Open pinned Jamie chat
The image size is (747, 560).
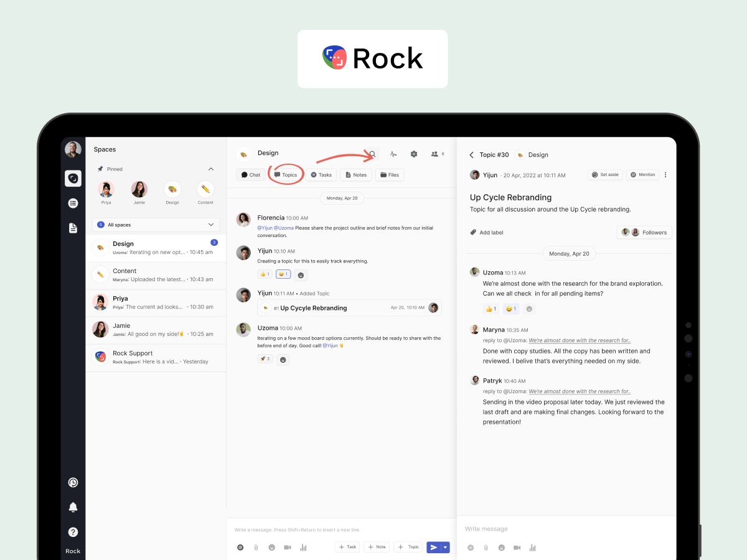click(139, 193)
